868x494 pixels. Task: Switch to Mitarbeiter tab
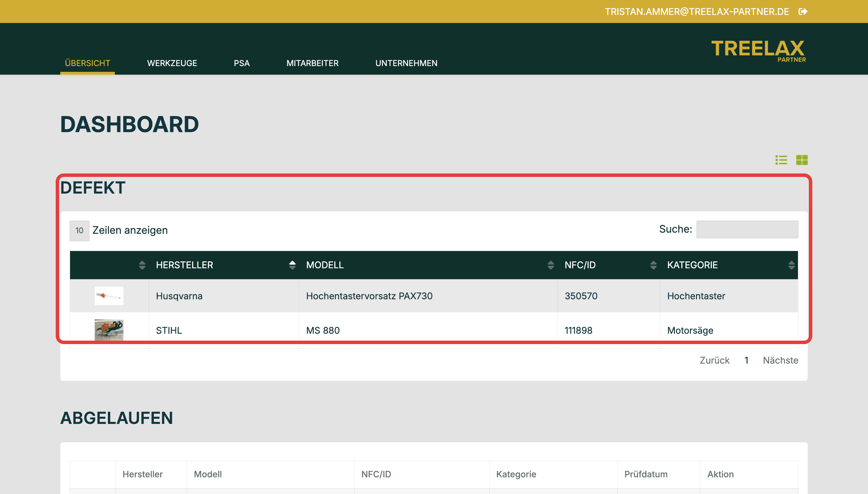click(x=312, y=63)
